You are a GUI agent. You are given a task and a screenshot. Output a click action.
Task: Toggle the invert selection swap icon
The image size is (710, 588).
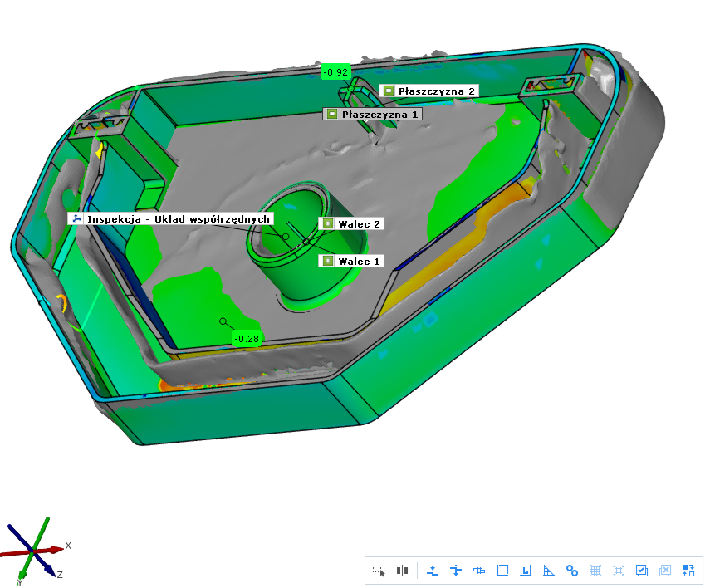(688, 571)
